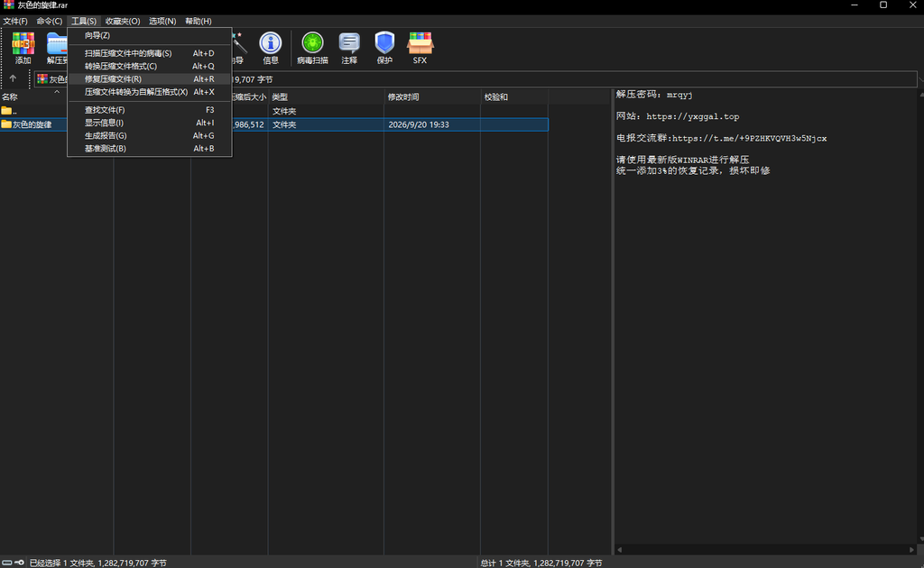The image size is (924, 568).
Task: Select 生成报告(G) menu entry
Action: pyautogui.click(x=150, y=135)
